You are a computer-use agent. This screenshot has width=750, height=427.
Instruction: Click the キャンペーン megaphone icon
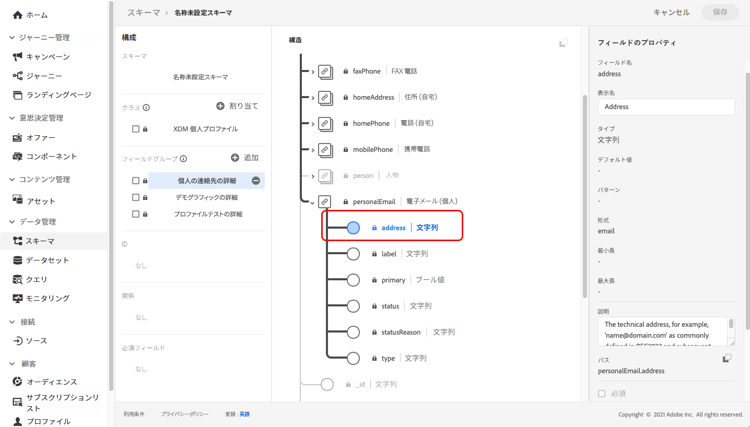(18, 57)
